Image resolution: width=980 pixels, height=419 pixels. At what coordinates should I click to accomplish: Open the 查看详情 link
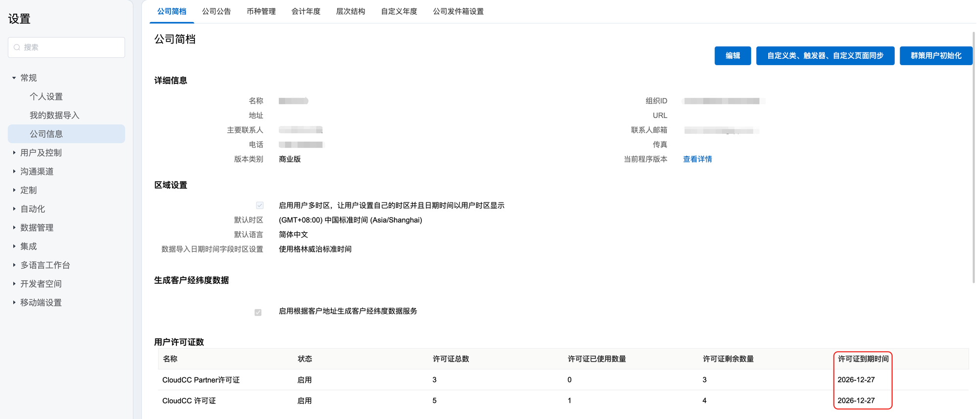[x=697, y=159]
